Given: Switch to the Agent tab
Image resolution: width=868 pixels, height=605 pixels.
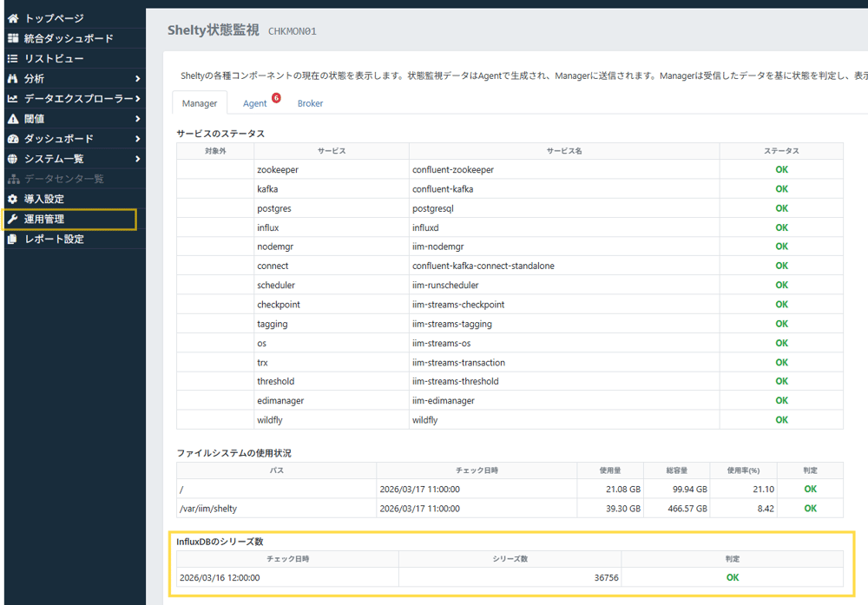Looking at the screenshot, I should (254, 103).
